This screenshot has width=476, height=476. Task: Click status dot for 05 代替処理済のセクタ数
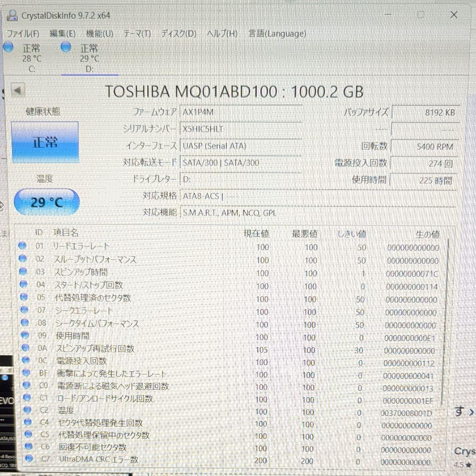point(24,297)
